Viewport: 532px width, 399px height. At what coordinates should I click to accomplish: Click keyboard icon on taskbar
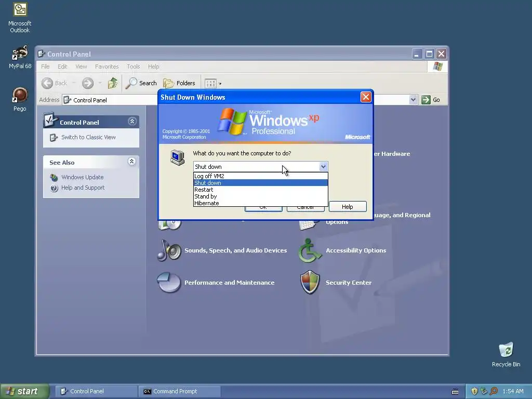[x=455, y=392]
